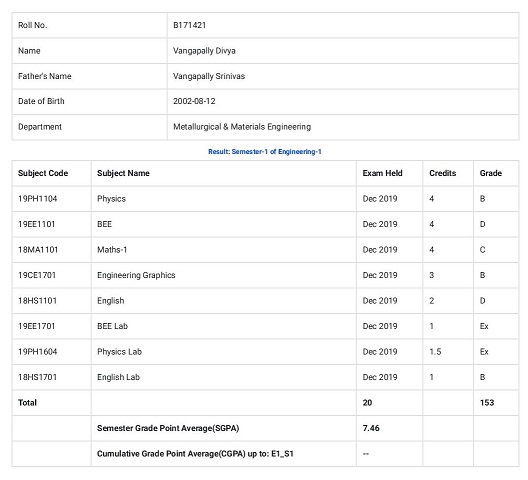The image size is (528, 480).
Task: Select subject code 18HS1101
Action: 37,301
